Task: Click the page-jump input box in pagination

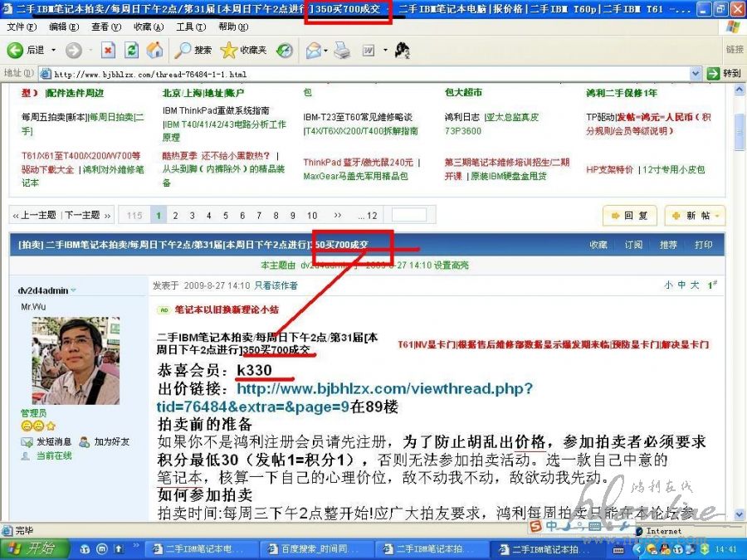Action: point(408,216)
